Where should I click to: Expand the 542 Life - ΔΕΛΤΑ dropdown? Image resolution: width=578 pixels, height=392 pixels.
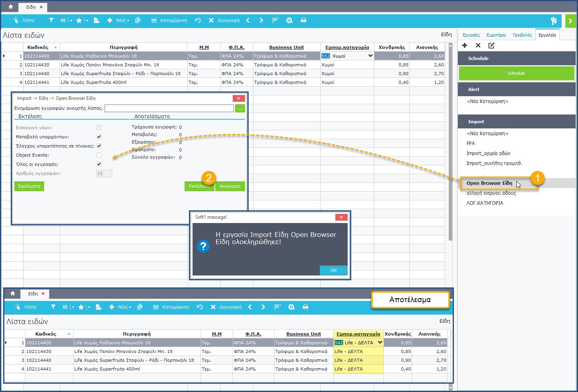380,343
